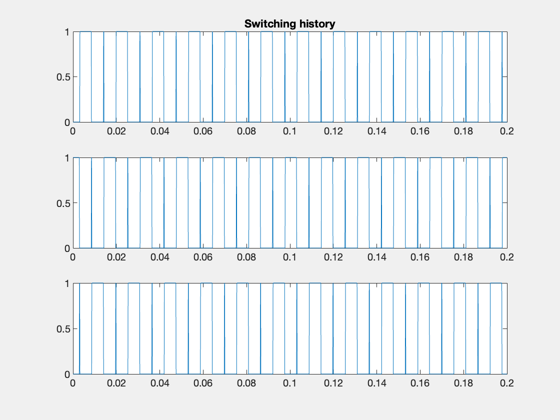Click the 0.5 y-axis tick of first subplot
The width and height of the screenshot is (560, 420).
(x=63, y=77)
